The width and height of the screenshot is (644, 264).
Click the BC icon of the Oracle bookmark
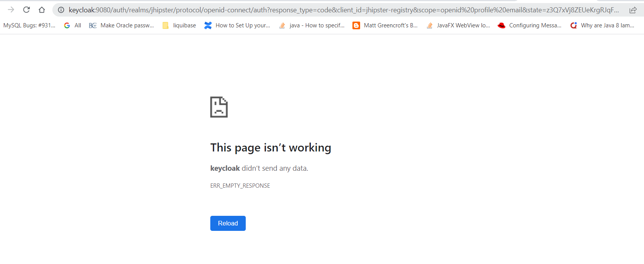click(x=92, y=25)
